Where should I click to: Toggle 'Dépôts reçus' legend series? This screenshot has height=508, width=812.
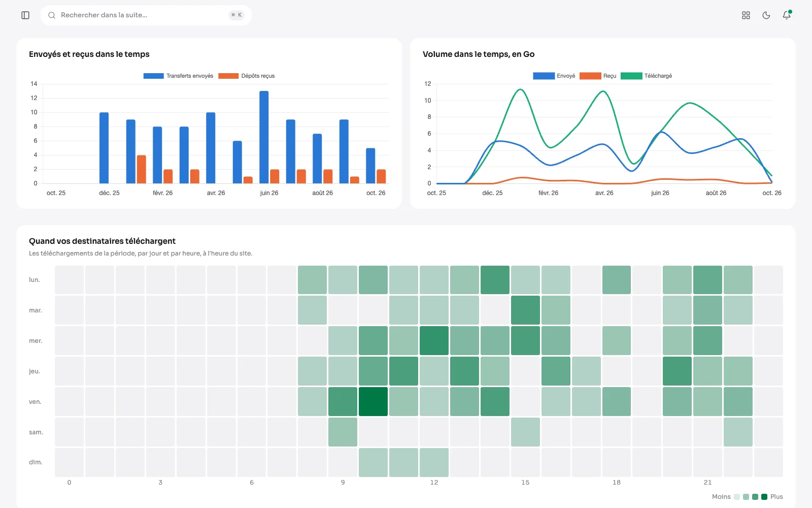click(247, 76)
